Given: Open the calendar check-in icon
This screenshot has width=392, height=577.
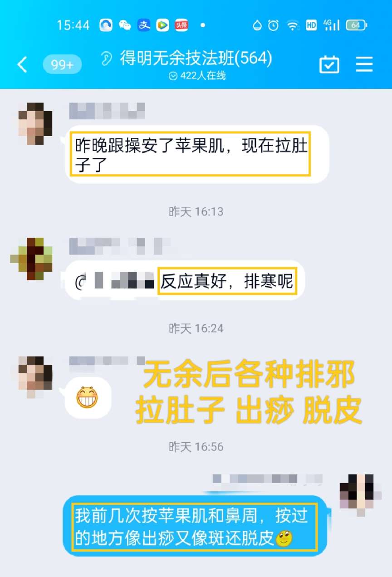Looking at the screenshot, I should pos(329,65).
